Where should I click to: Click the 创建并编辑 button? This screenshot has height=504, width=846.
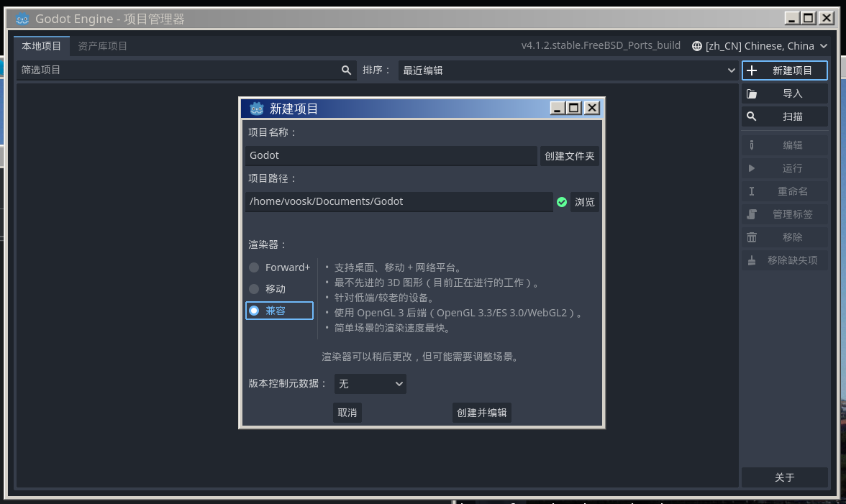481,413
